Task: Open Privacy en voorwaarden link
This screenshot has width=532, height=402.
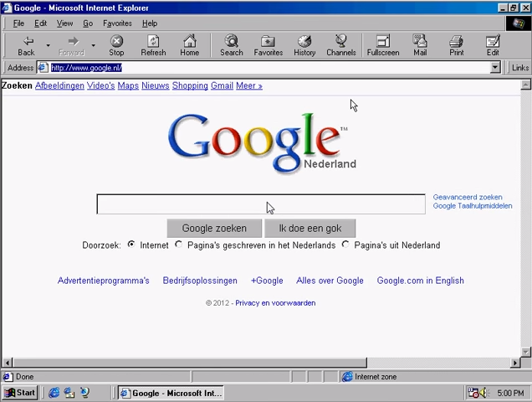Action: 275,303
